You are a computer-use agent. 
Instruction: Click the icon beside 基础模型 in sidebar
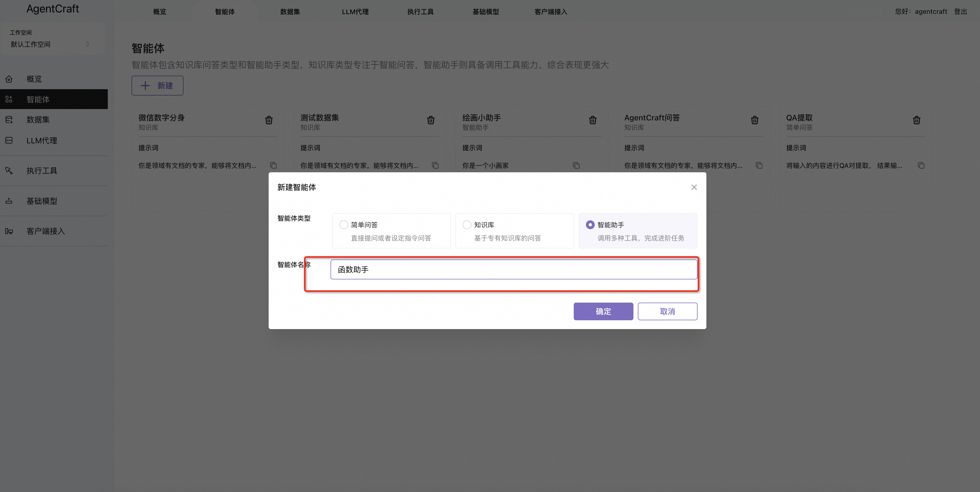[x=9, y=201]
